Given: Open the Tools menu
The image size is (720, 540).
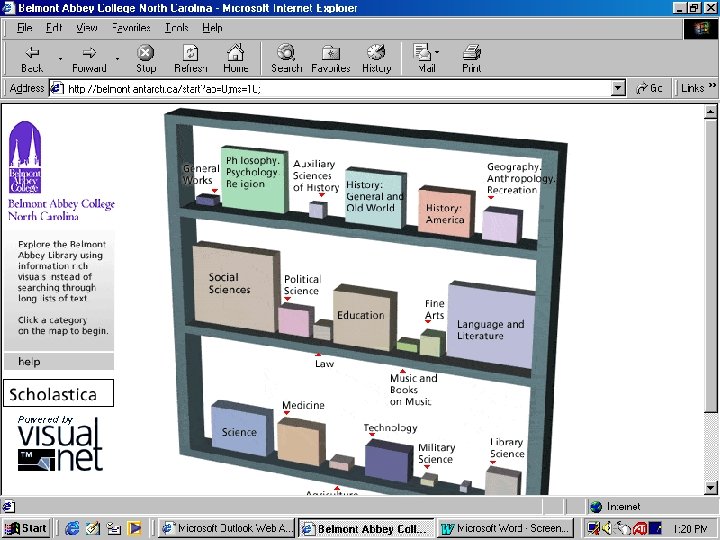Looking at the screenshot, I should click(x=176, y=28).
